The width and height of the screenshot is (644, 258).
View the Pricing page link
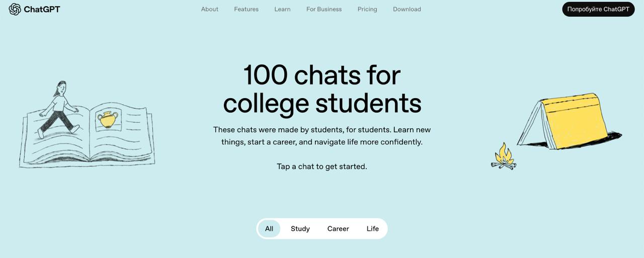[367, 9]
